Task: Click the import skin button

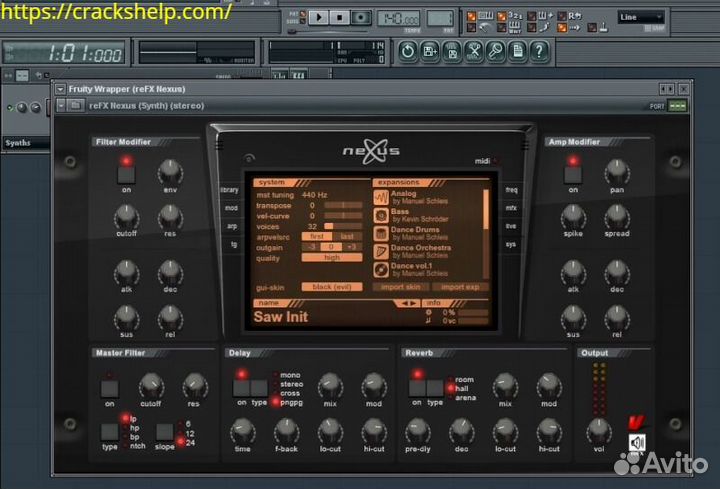Action: [401, 287]
